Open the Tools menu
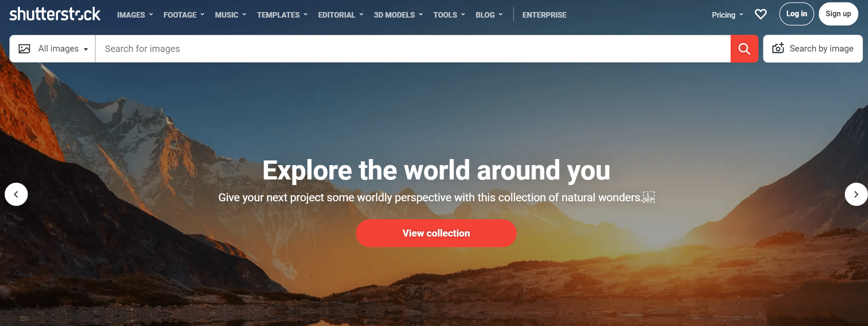 coord(449,15)
